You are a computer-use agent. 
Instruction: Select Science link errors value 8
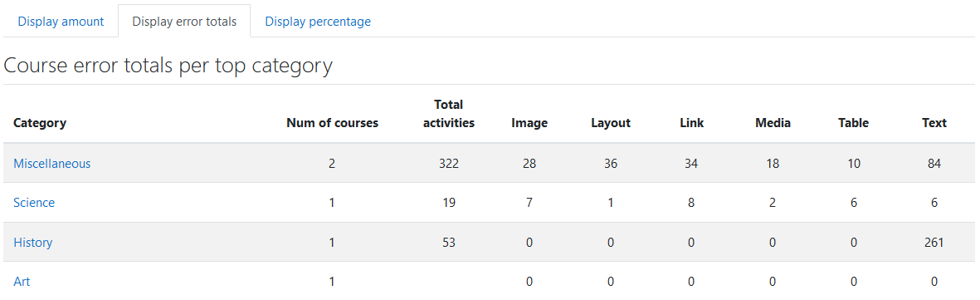(x=691, y=203)
